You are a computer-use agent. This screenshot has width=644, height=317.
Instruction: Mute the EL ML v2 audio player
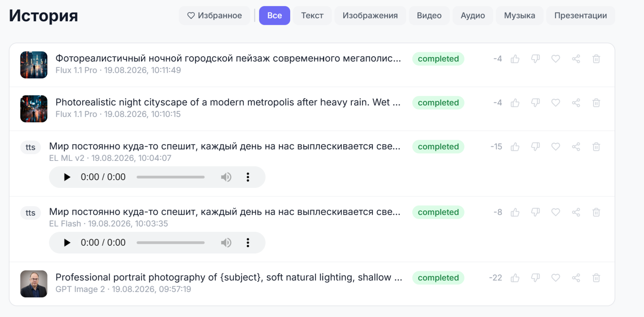(x=226, y=177)
